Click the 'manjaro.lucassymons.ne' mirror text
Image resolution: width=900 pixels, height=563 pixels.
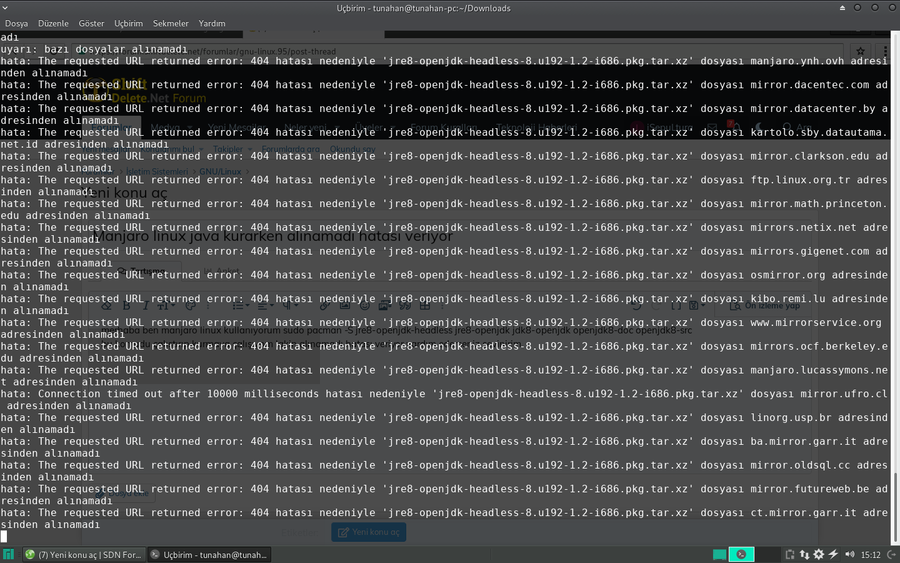(x=818, y=370)
